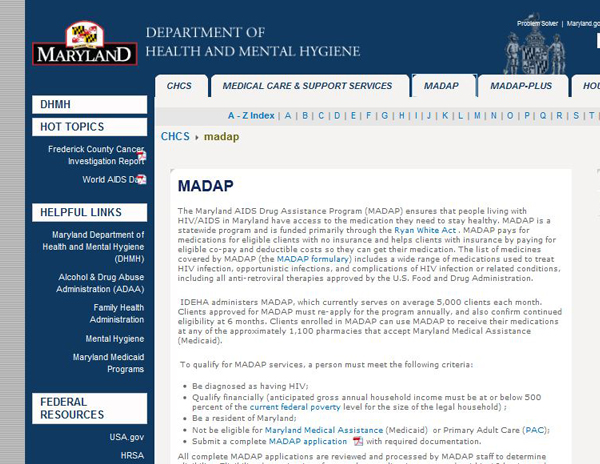Jump to index letter R
This screenshot has width=600, height=464.
559,116
